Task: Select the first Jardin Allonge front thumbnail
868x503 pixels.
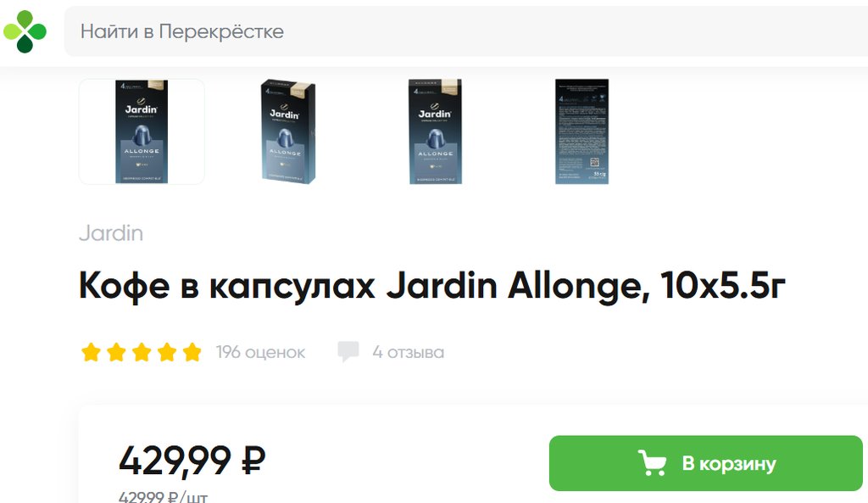Action: [x=142, y=131]
